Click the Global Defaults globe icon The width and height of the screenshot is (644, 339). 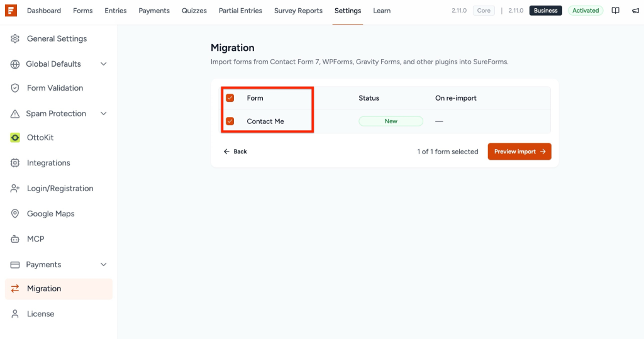tap(15, 64)
